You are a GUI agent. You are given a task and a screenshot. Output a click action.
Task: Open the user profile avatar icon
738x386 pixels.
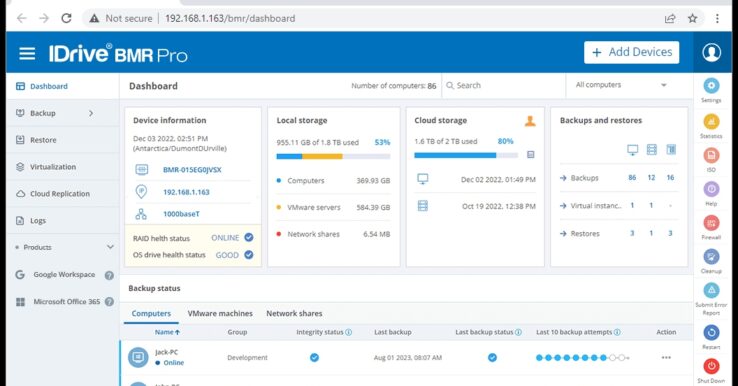[x=711, y=52]
